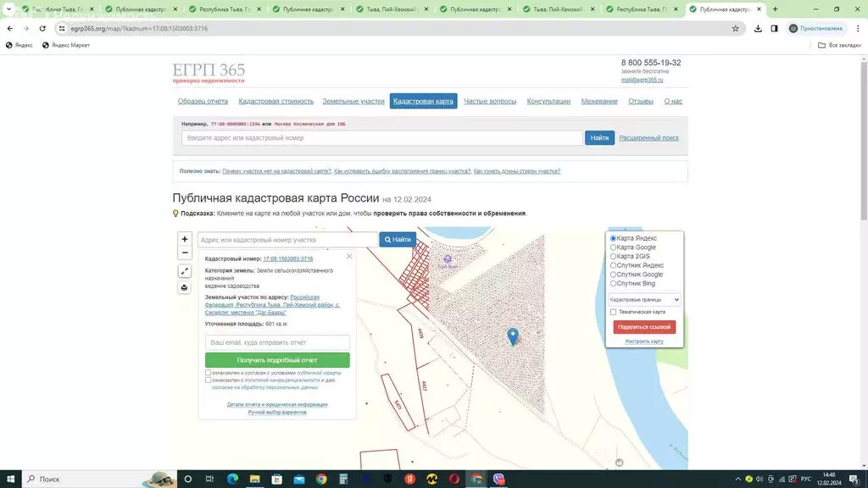Click the Получить подробный отчет button

click(x=277, y=360)
